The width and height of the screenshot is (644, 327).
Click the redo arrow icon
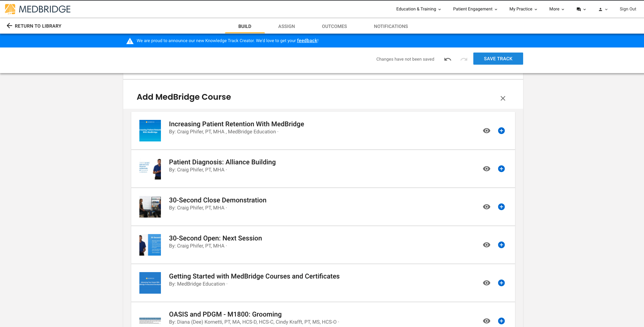tap(464, 59)
